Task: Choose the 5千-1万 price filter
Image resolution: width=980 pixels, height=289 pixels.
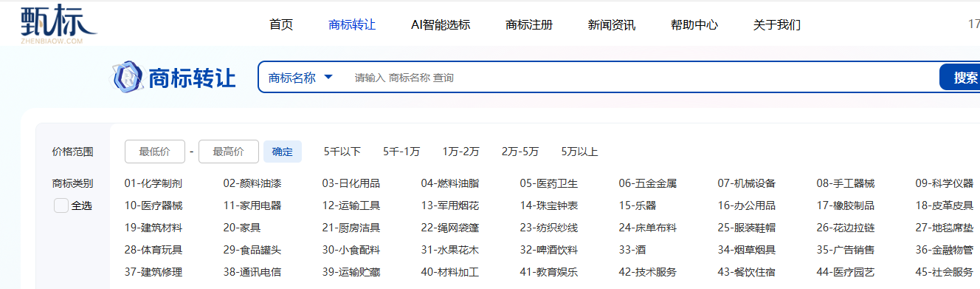Action: coord(401,152)
